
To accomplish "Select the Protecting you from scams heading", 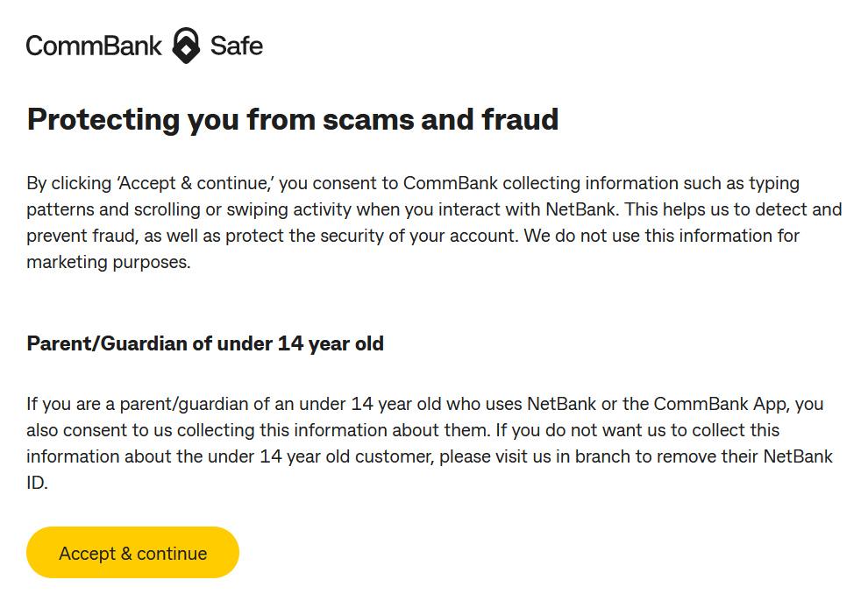I will point(293,119).
